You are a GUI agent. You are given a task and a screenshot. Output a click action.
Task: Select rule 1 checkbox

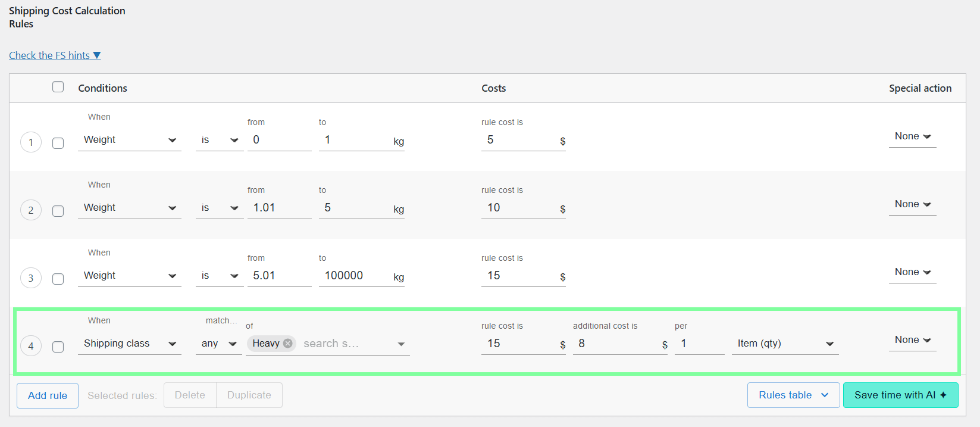point(58,144)
